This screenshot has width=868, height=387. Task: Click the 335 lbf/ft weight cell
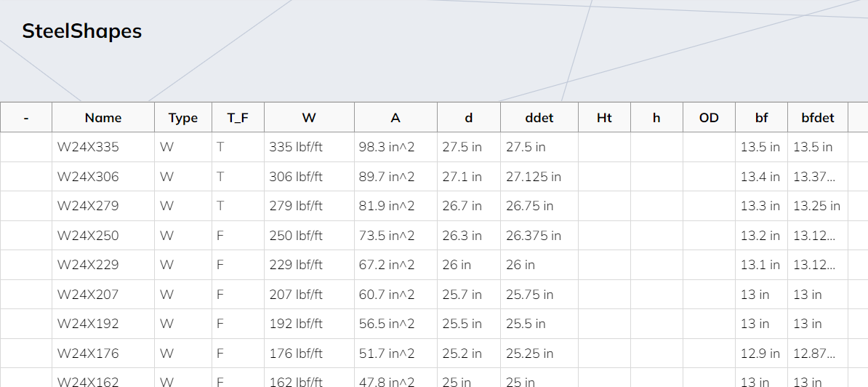point(310,147)
